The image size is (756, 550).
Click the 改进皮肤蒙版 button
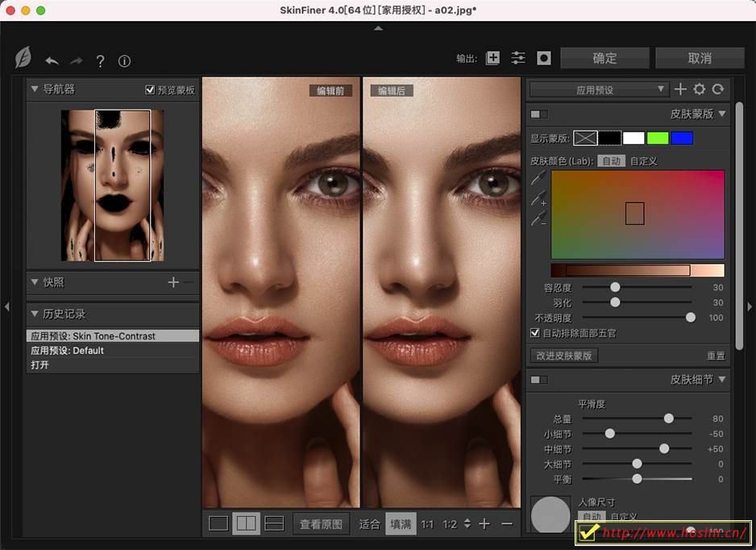(x=564, y=356)
